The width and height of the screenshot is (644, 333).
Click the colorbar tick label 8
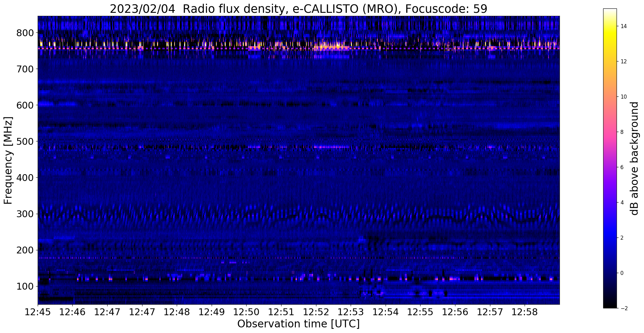[622, 132]
